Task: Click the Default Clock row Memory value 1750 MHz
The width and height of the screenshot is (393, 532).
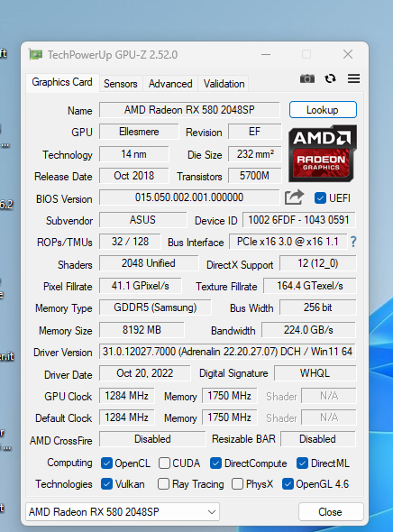Action: point(230,417)
